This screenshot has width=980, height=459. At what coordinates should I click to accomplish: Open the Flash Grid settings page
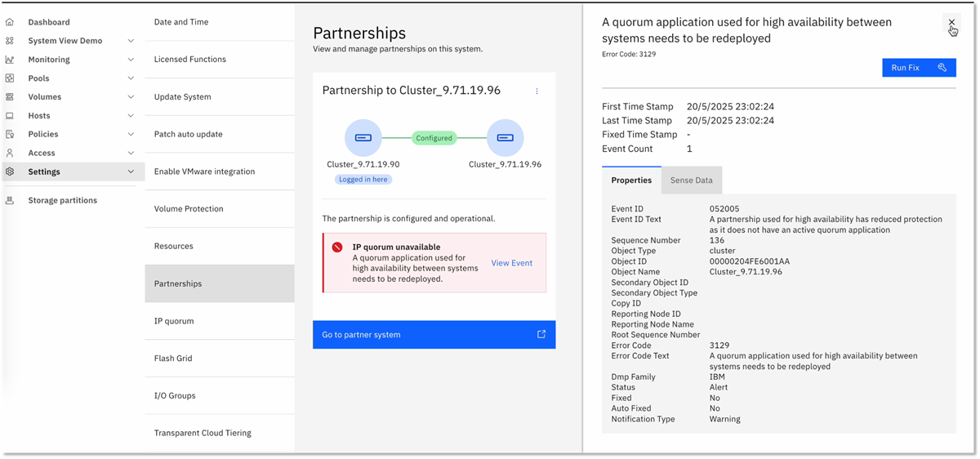point(219,358)
